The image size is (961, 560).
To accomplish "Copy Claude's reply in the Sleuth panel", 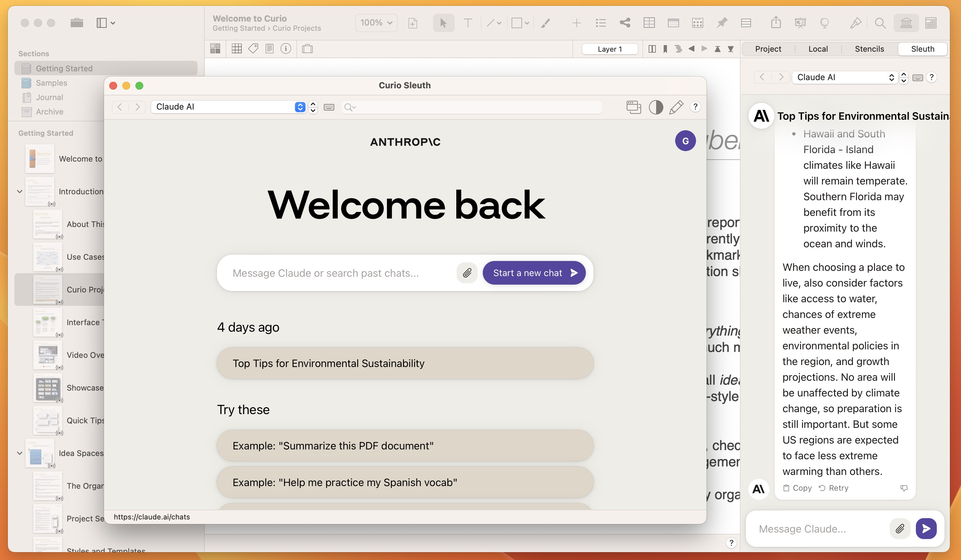I will (797, 488).
